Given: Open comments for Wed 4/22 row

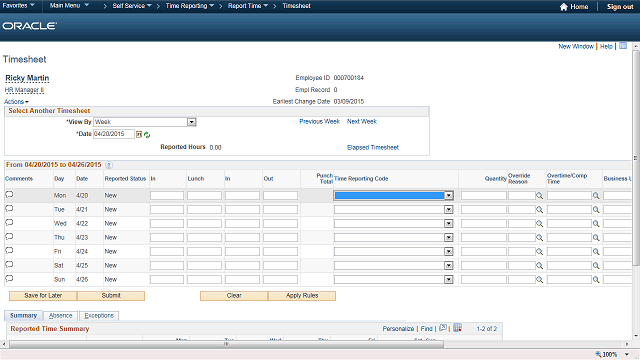Looking at the screenshot, I should click(x=9, y=222).
